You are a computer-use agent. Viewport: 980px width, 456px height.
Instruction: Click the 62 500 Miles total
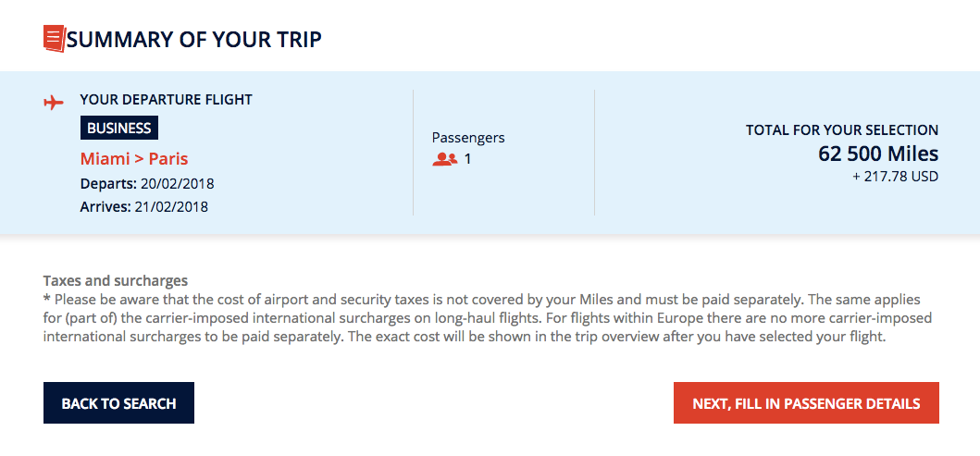pyautogui.click(x=878, y=154)
